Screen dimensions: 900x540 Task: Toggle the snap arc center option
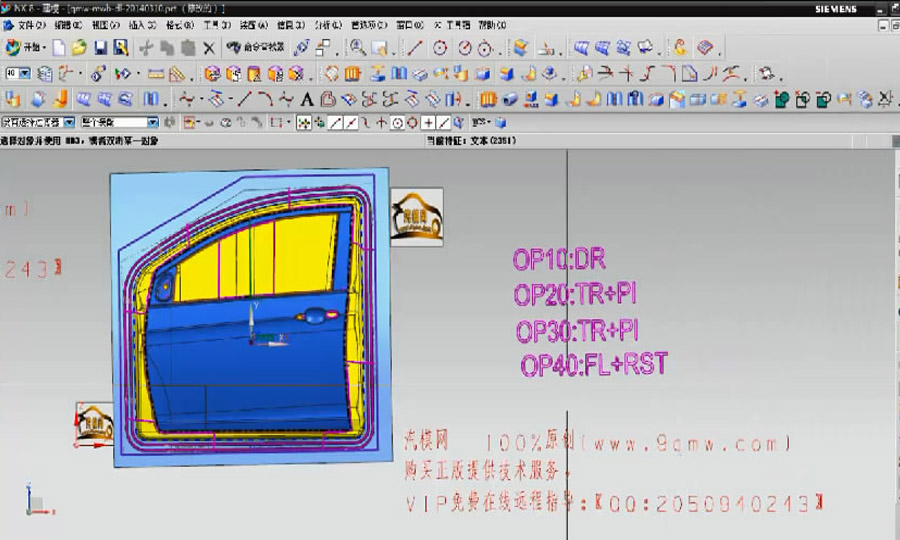[397, 122]
